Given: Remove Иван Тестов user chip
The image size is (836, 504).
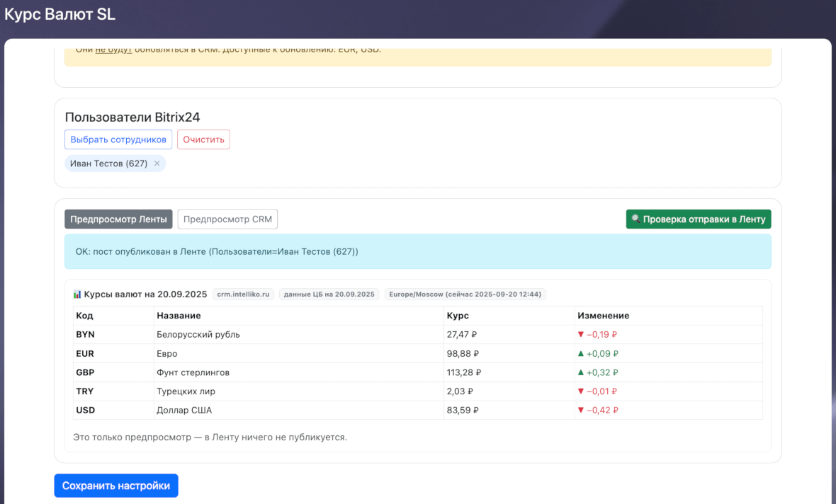Looking at the screenshot, I should pos(157,164).
